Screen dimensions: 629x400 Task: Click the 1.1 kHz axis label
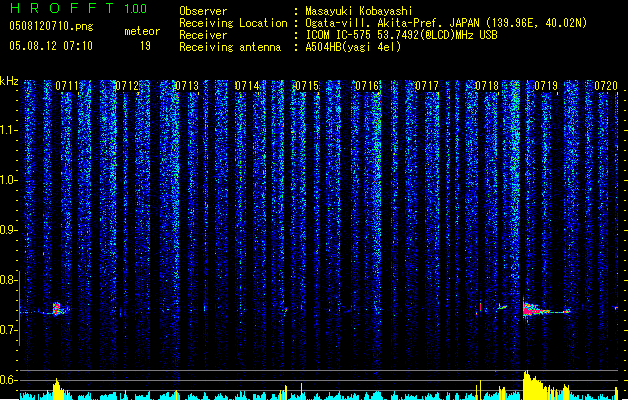[8, 130]
